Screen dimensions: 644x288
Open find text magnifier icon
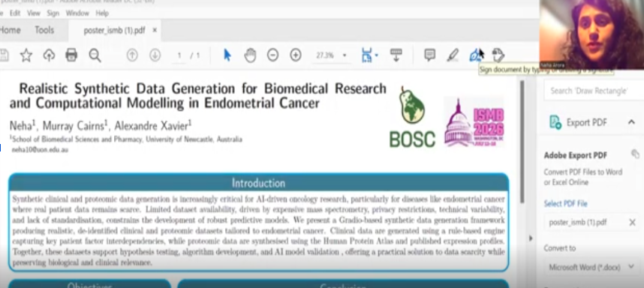pyautogui.click(x=95, y=55)
